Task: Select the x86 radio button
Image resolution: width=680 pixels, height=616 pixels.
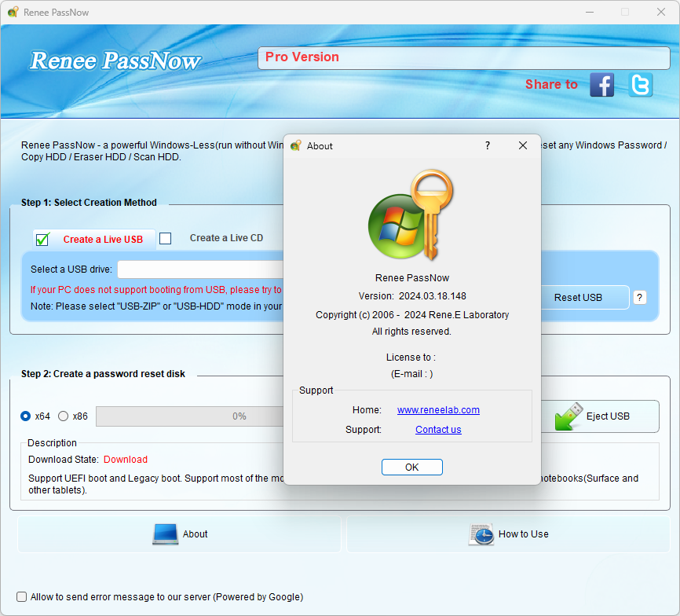Action: (64, 416)
